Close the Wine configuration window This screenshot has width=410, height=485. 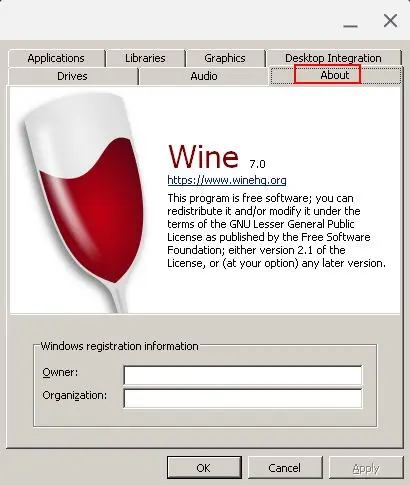390,21
